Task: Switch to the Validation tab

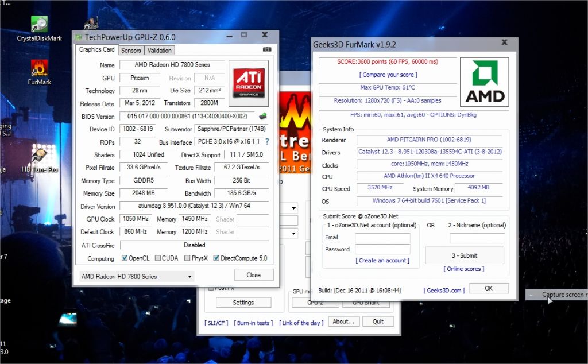Action: (x=160, y=50)
